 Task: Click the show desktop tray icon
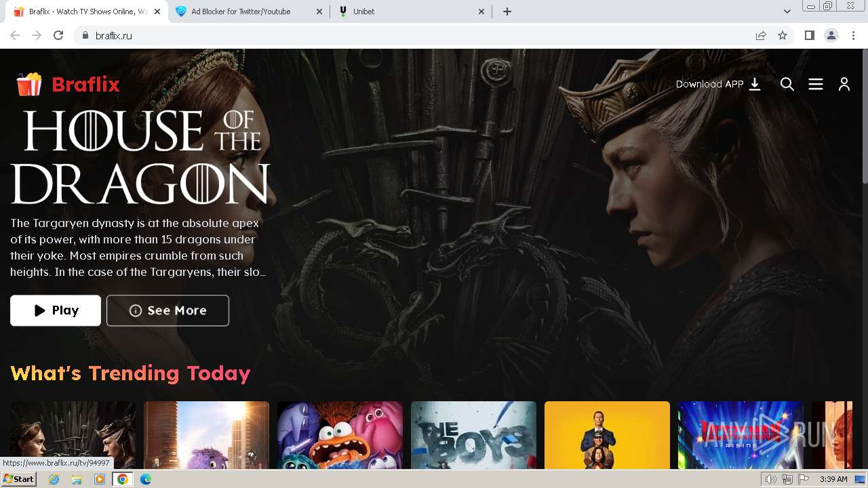tap(861, 479)
